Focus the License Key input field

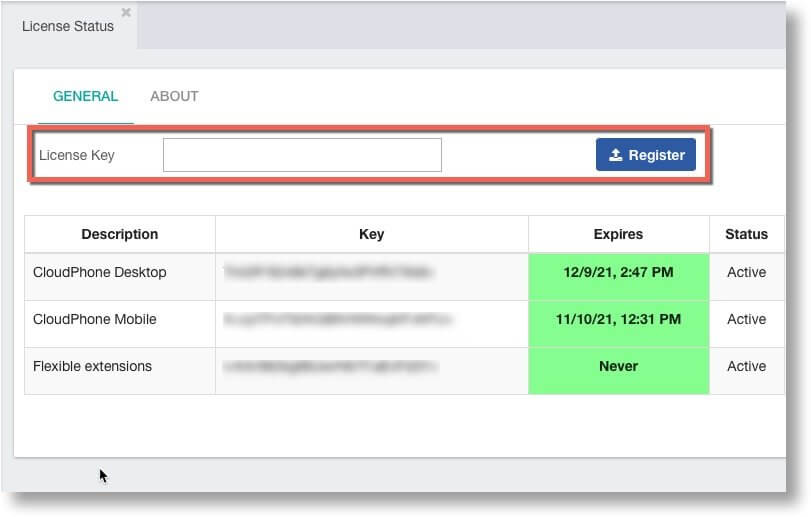[x=302, y=155]
